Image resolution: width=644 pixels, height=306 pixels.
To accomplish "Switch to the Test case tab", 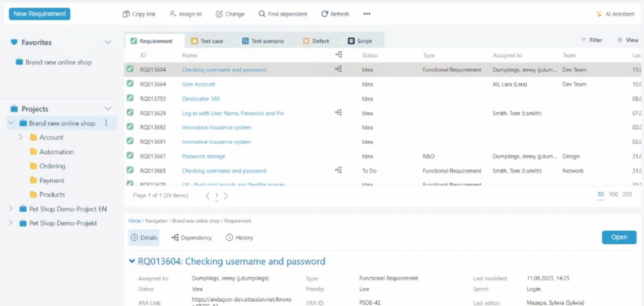I will click(207, 41).
